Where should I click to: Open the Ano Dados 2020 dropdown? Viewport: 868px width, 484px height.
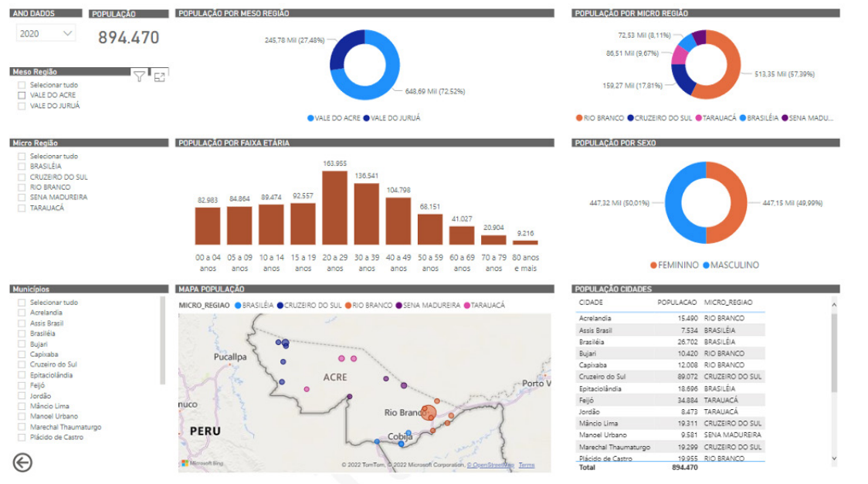(46, 33)
